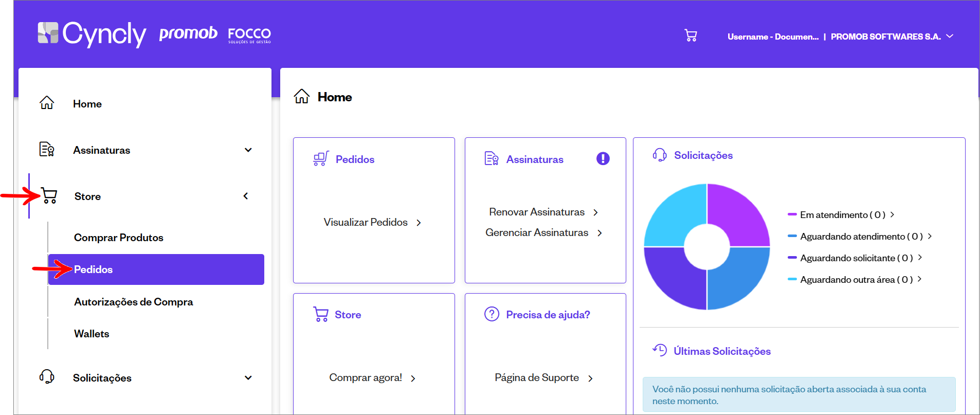Click the Store cart icon in sidebar
This screenshot has height=415, width=980.
[49, 196]
